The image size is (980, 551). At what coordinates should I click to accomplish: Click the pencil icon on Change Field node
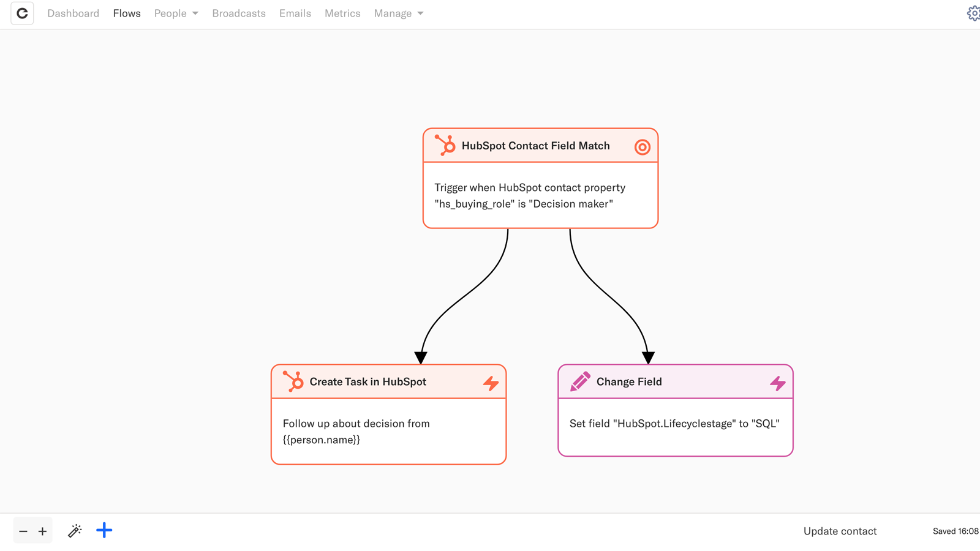pyautogui.click(x=580, y=382)
